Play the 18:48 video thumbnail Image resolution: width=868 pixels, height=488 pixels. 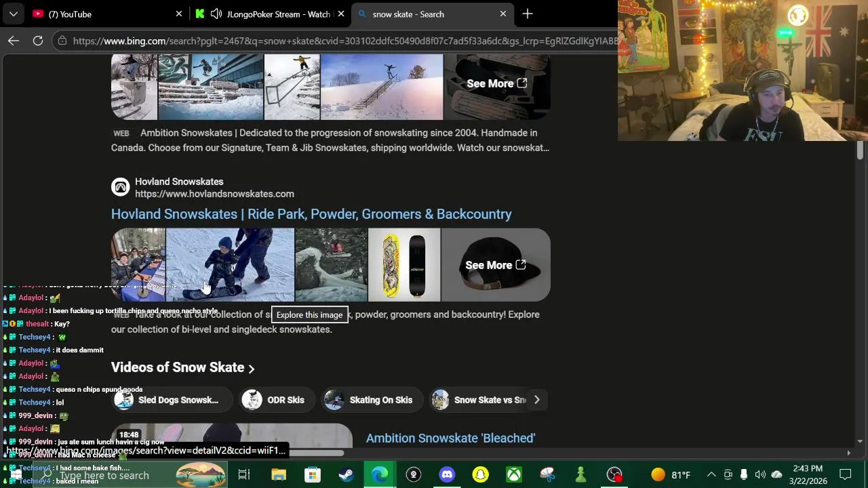pos(232,435)
